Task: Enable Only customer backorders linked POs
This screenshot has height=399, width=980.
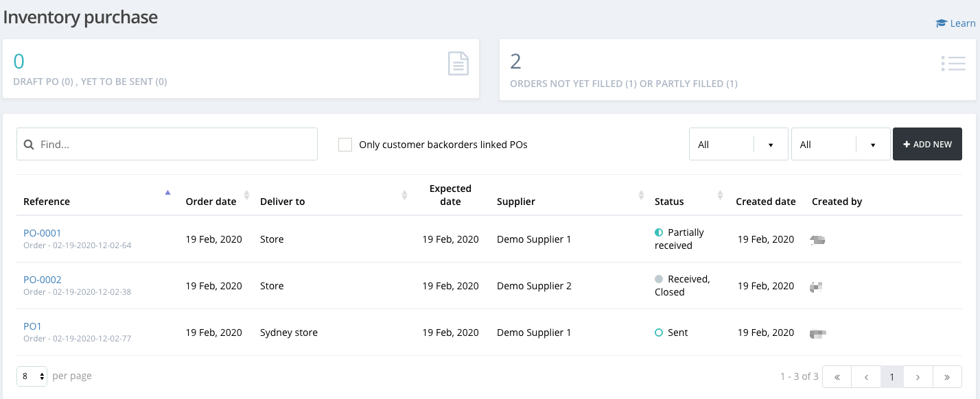Action: (345, 145)
